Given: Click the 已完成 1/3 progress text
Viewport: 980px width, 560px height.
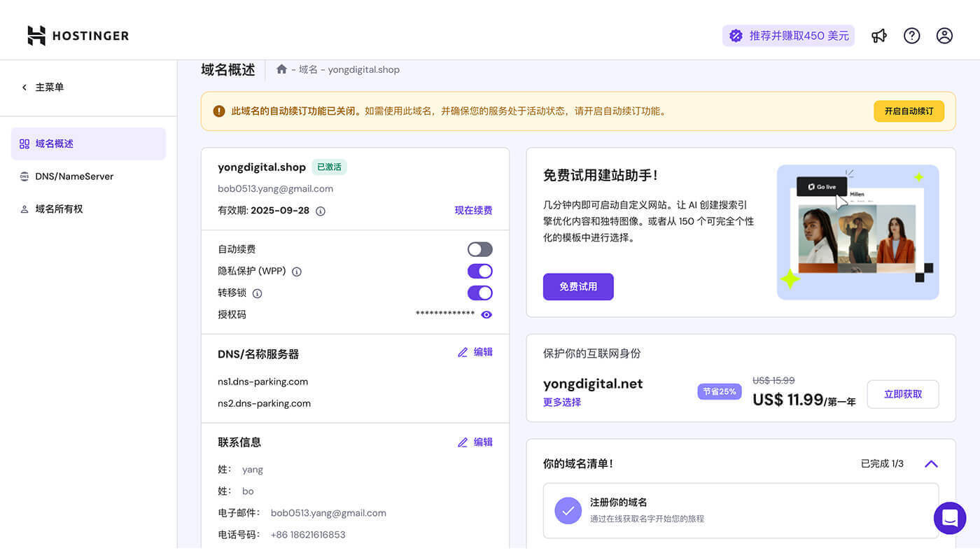Looking at the screenshot, I should [x=882, y=463].
